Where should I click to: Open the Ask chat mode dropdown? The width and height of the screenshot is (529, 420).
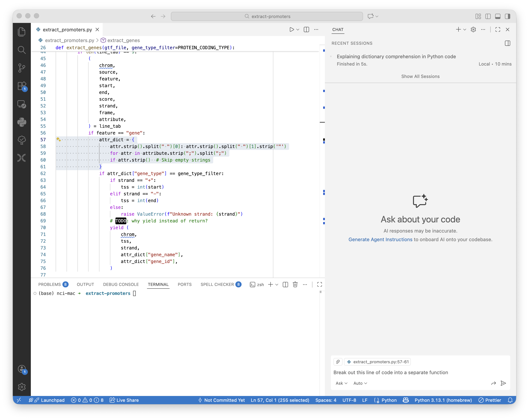tap(341, 383)
